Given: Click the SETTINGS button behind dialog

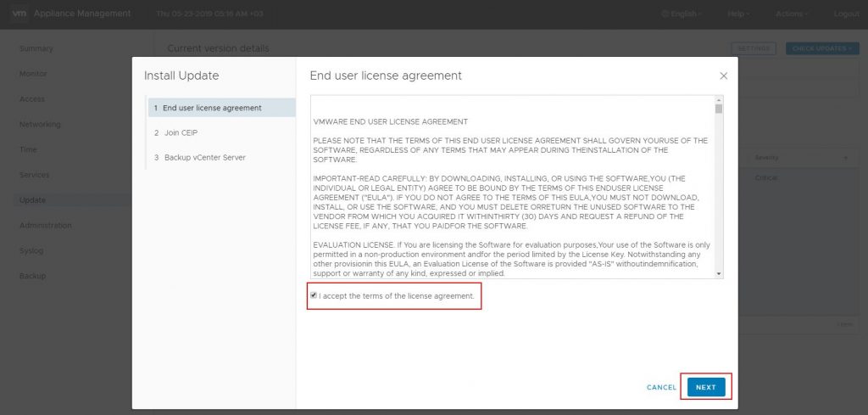Looking at the screenshot, I should [754, 48].
